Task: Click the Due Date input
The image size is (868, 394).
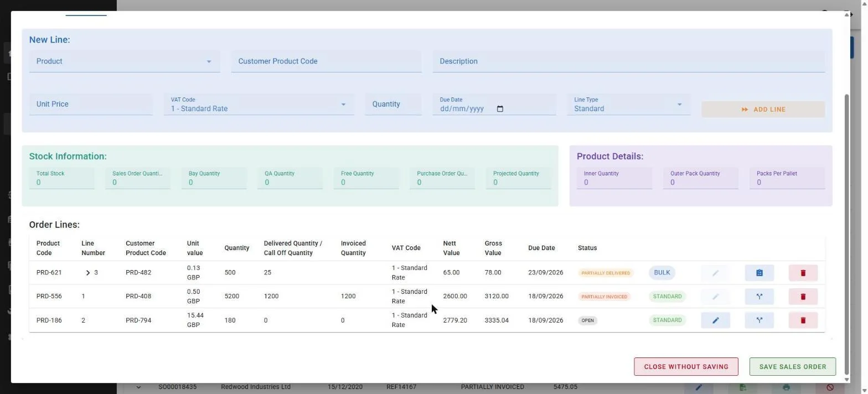Action: point(494,105)
